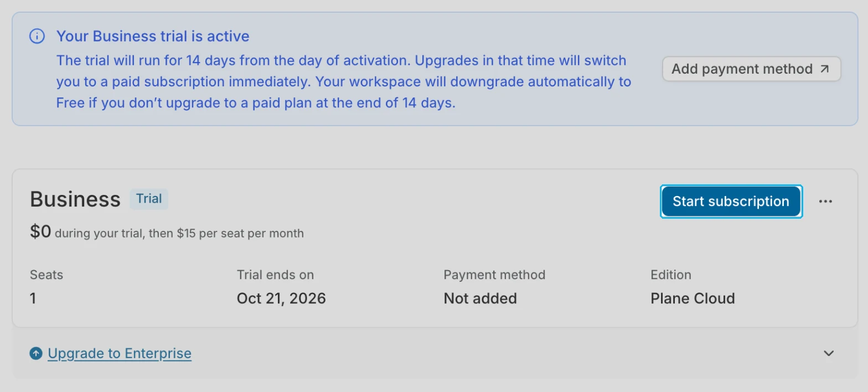Screen dimensions: 868x392
Task: Open the three-dot more options menu
Action: [825, 202]
